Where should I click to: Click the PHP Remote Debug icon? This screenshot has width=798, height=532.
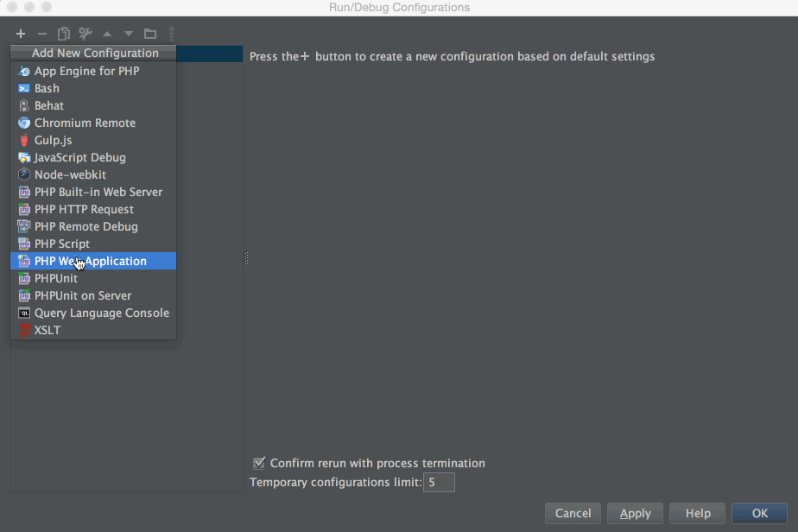point(24,226)
